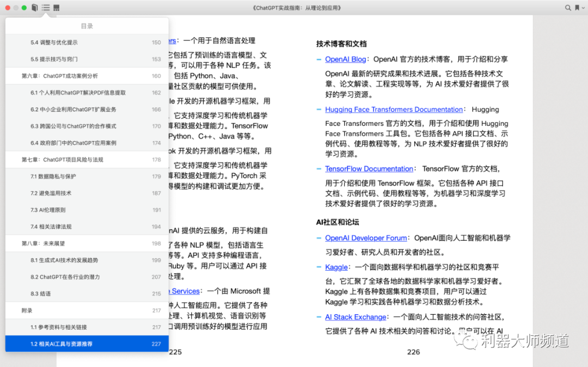Screen dimensions: 588x367
Task: Bookmark this page with the bookmark icon
Action: pos(577,8)
